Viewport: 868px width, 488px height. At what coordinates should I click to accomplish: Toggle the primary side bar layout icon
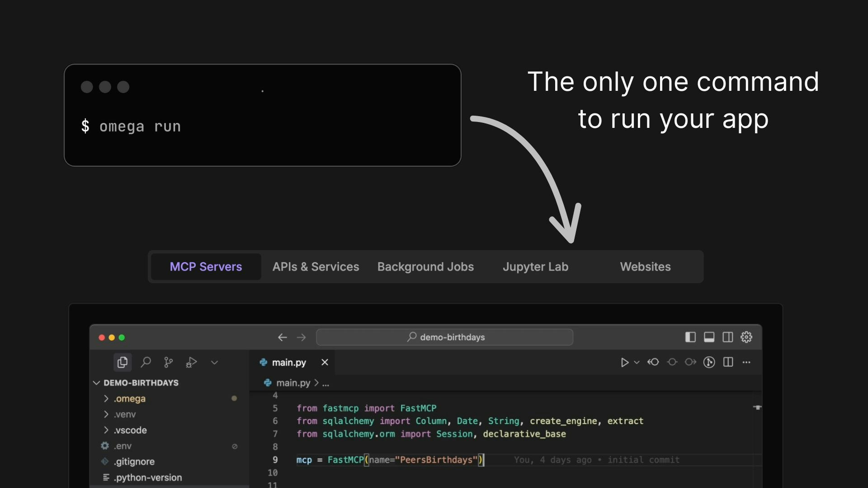(690, 337)
